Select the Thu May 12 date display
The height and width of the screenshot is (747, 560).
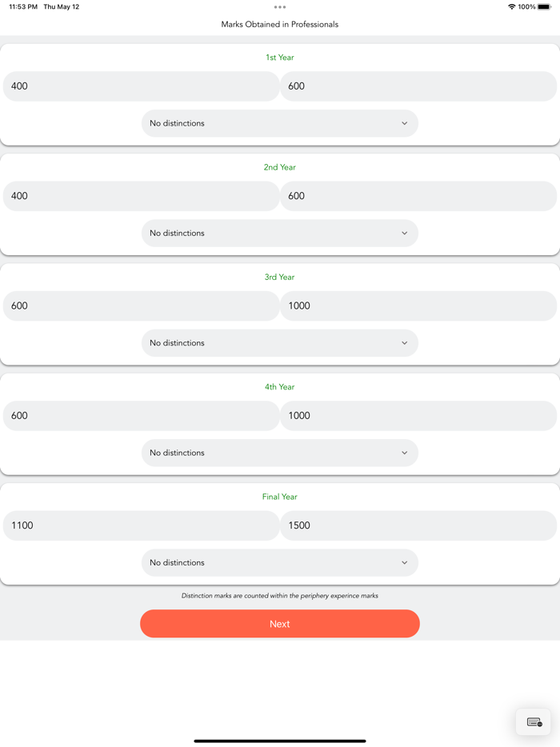[x=62, y=6]
